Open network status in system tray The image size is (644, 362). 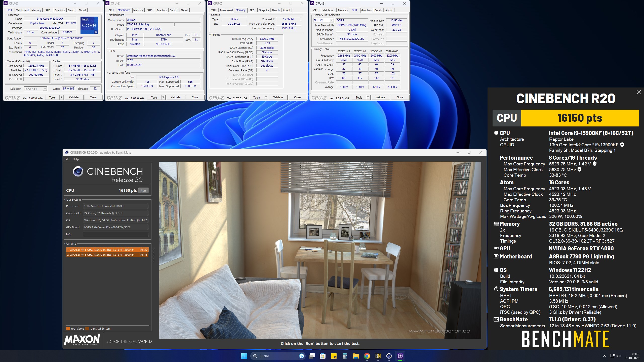[x=612, y=356]
